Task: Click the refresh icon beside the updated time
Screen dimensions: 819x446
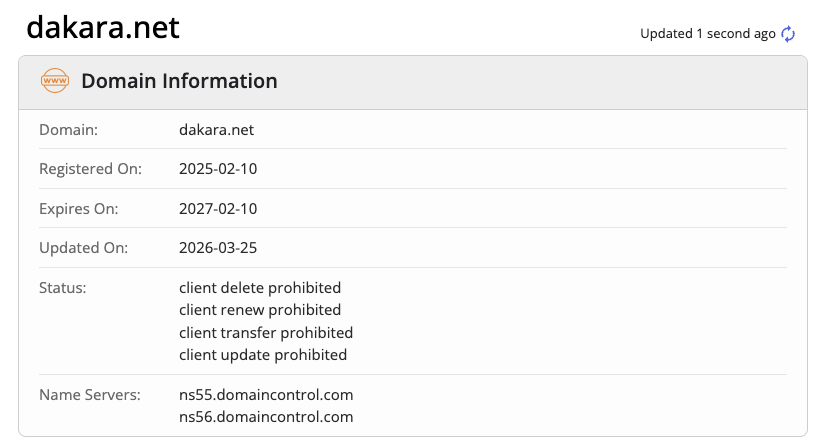Action: 788,34
